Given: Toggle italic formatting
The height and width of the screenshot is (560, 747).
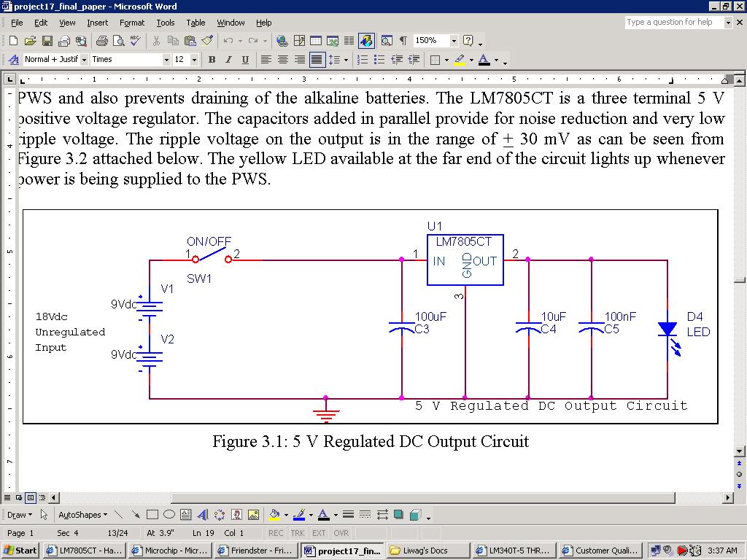Looking at the screenshot, I should 228,60.
